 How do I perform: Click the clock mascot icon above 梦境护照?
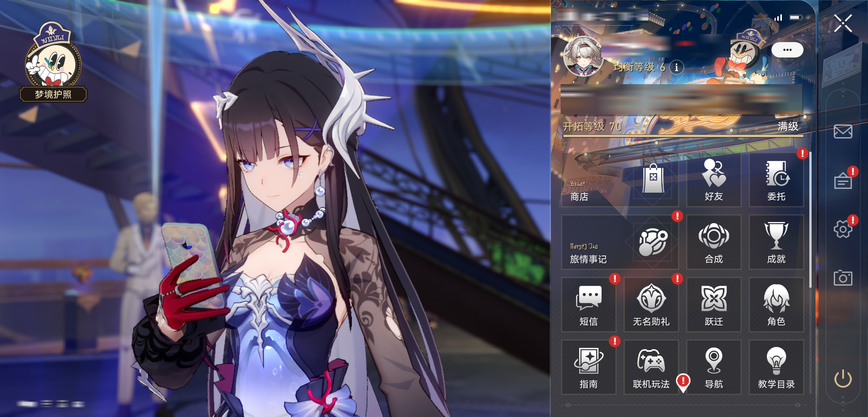point(53,54)
